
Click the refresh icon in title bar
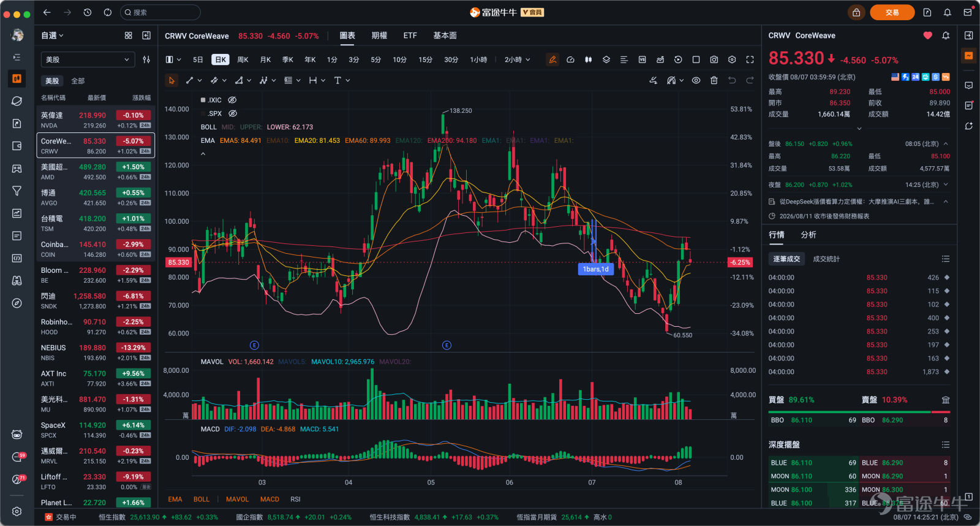(x=108, y=12)
